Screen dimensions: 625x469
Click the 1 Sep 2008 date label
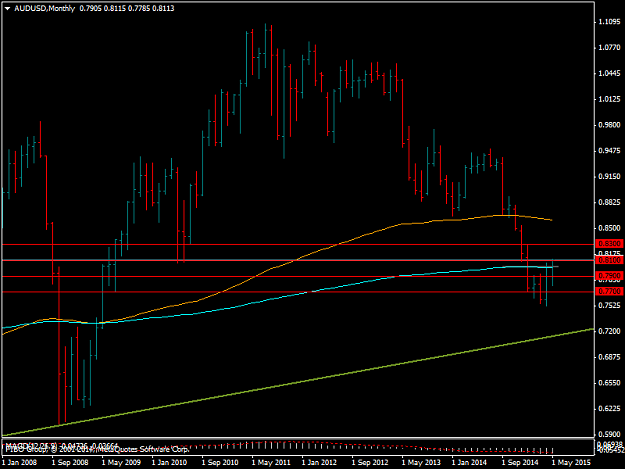70,463
